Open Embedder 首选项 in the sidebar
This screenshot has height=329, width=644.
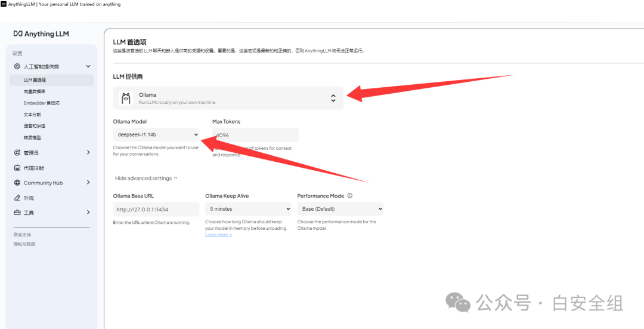42,103
